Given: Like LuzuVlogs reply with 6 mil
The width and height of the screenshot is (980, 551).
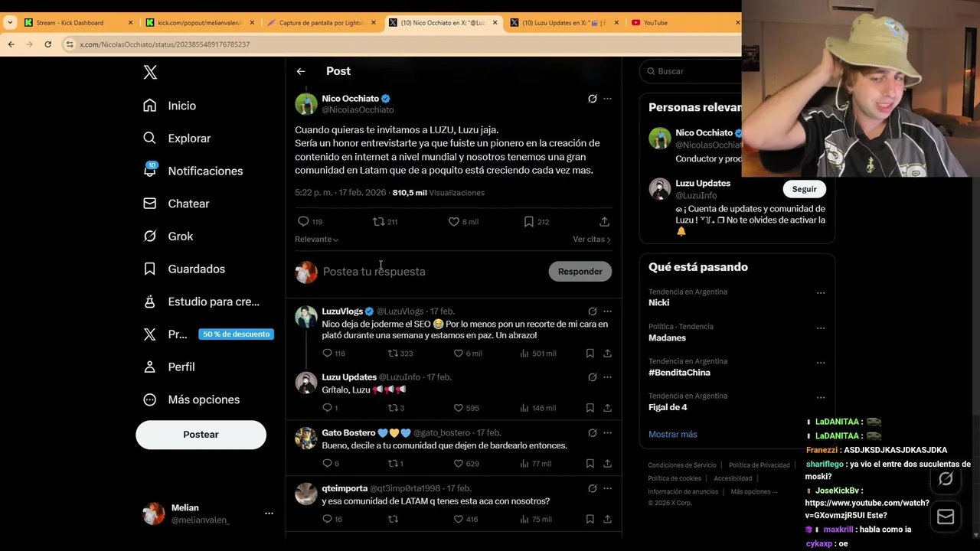Looking at the screenshot, I should pyautogui.click(x=468, y=354).
